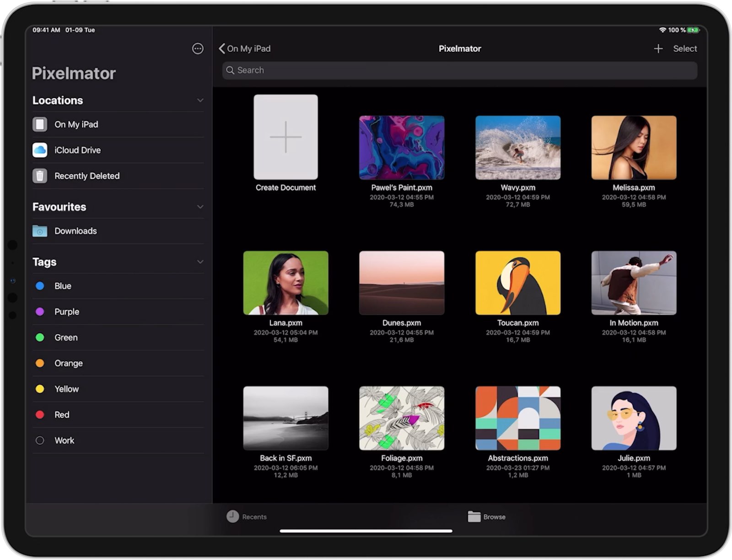Image resolution: width=732 pixels, height=560 pixels.
Task: Click the Abstractions.pxm file name
Action: point(518,458)
